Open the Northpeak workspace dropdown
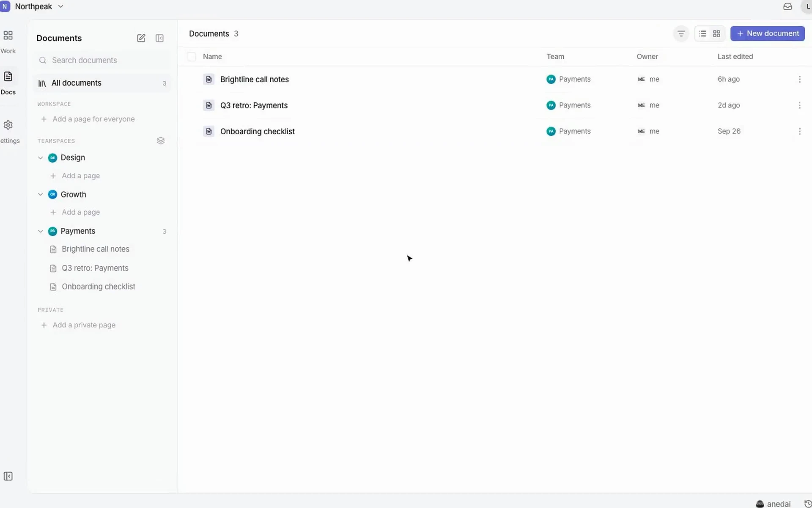Image resolution: width=812 pixels, height=508 pixels. click(33, 6)
